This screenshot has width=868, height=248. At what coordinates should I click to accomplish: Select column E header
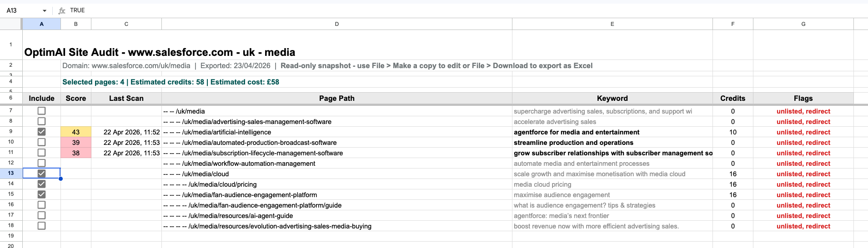612,24
